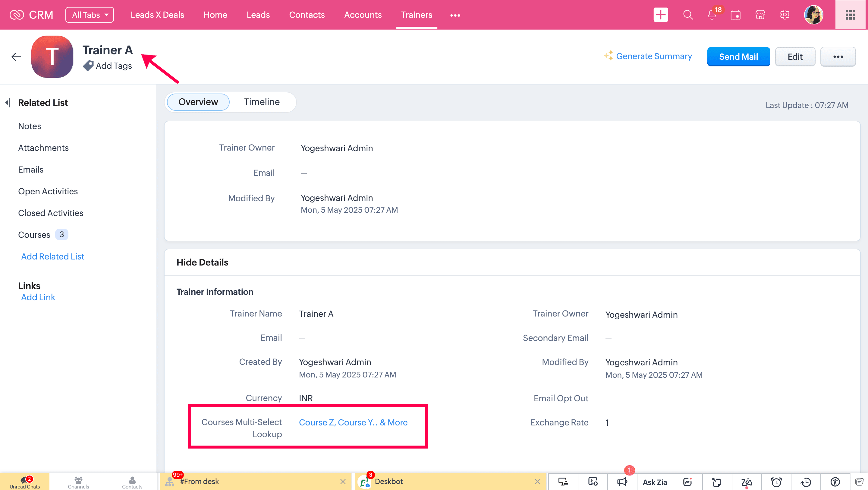
Task: Click the notifications bell icon
Action: tap(712, 15)
